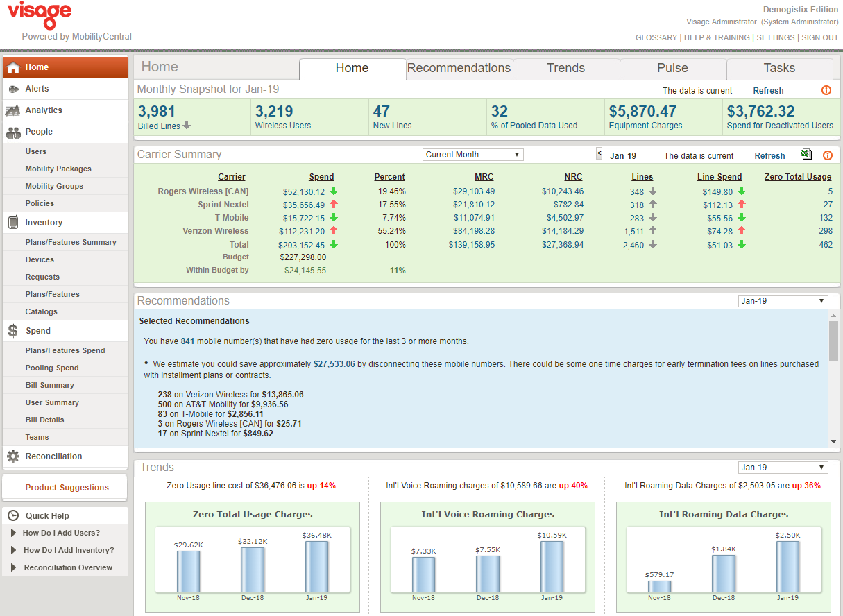The width and height of the screenshot is (843, 616).
Task: Open the Recommendations Jan-19 month dropdown
Action: [x=783, y=301]
